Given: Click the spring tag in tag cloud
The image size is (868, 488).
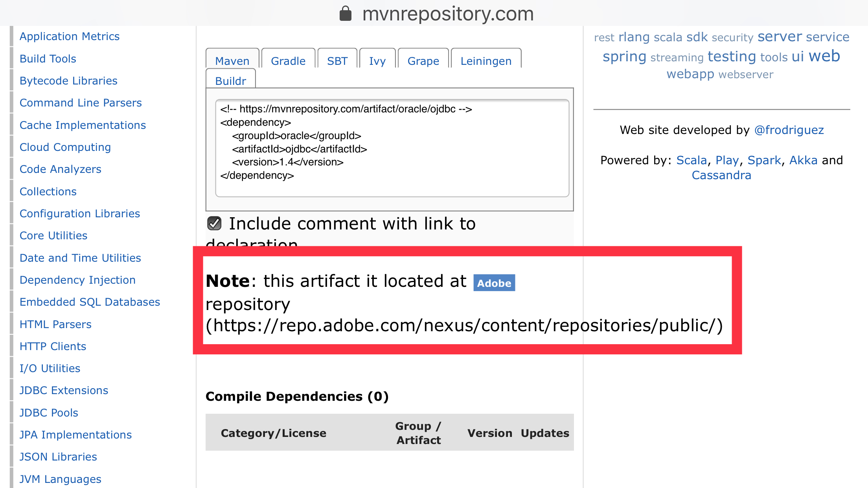Looking at the screenshot, I should tap(624, 57).
